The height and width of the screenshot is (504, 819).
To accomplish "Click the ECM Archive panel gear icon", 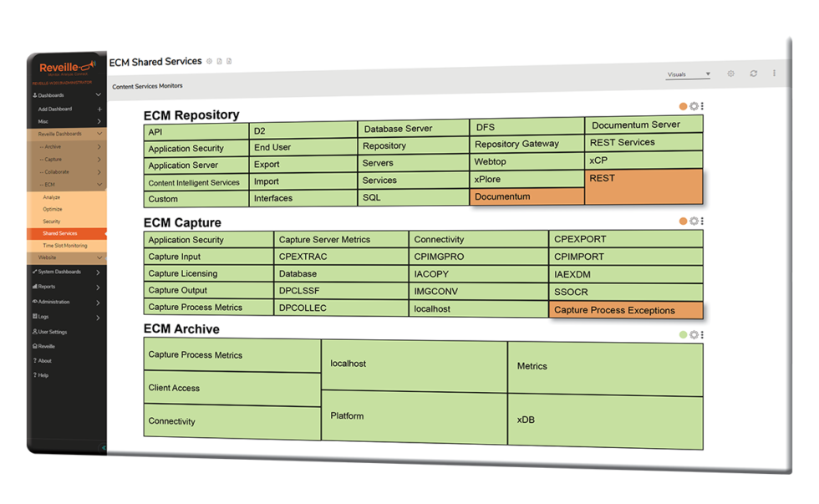I will (x=693, y=334).
